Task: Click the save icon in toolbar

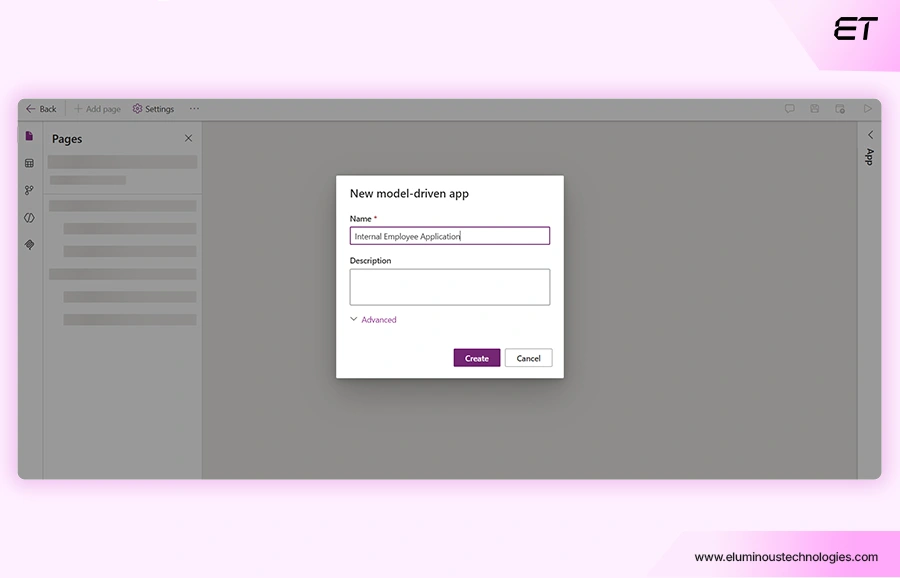Action: (814, 108)
